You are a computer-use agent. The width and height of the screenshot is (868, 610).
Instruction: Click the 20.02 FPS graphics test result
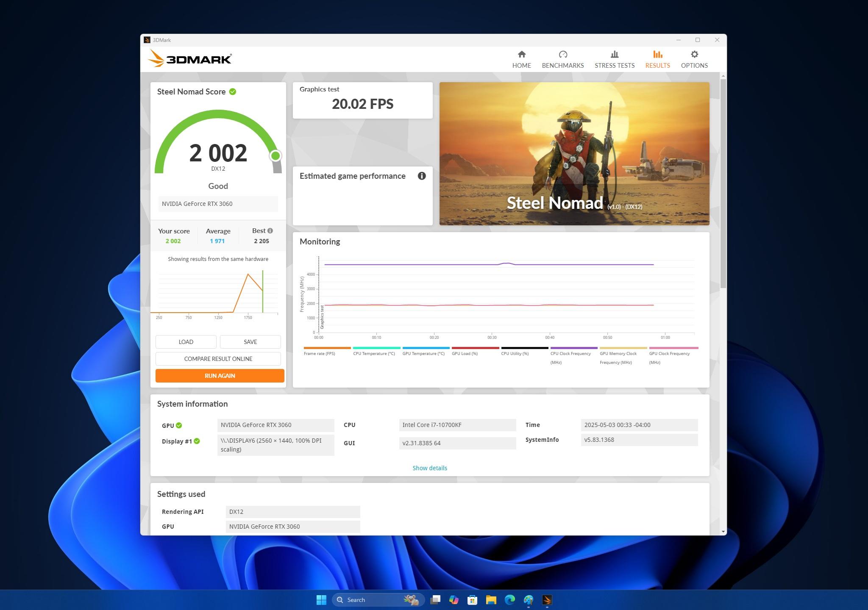[x=363, y=104]
